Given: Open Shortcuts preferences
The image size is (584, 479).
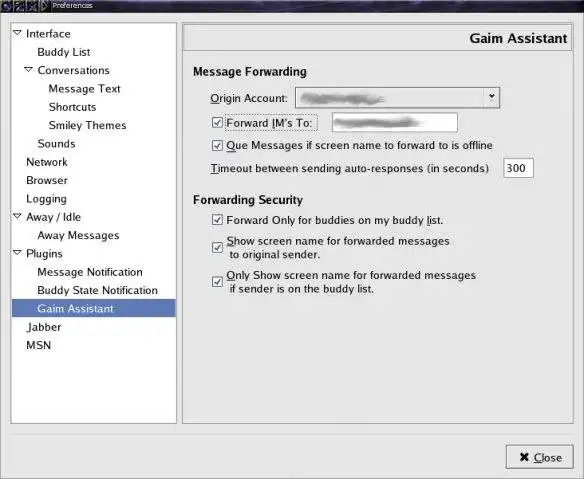Looking at the screenshot, I should click(72, 107).
